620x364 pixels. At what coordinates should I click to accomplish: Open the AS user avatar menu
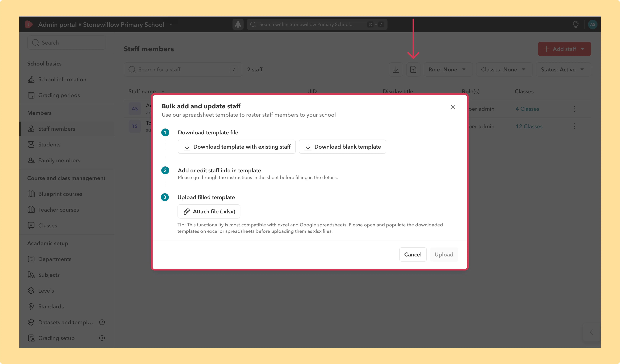592,24
